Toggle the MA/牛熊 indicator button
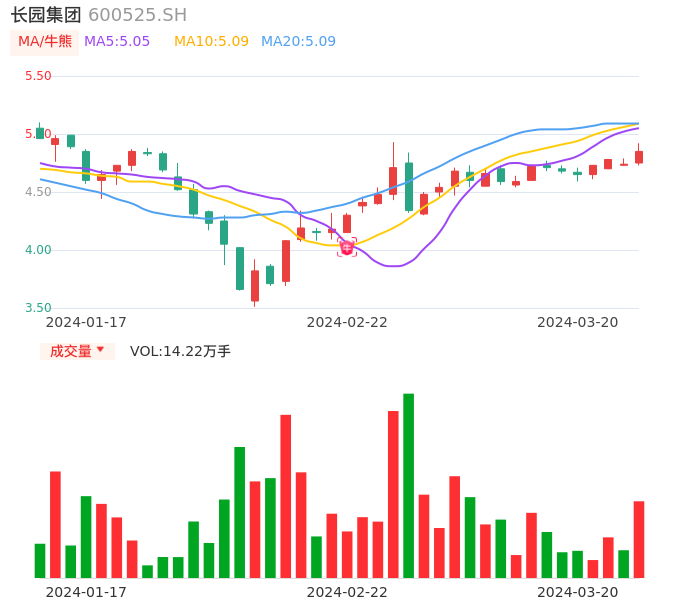 45,42
